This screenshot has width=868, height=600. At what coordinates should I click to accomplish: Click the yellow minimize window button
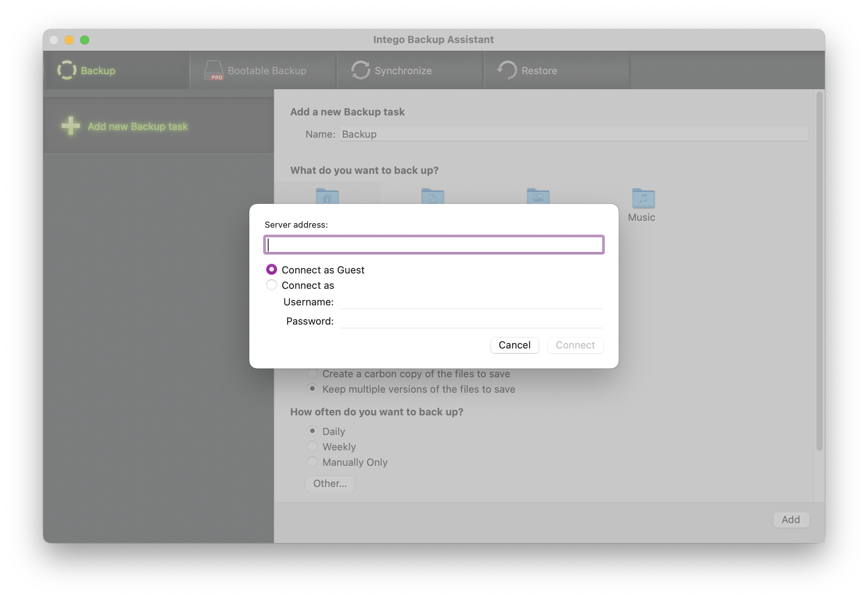(x=69, y=40)
